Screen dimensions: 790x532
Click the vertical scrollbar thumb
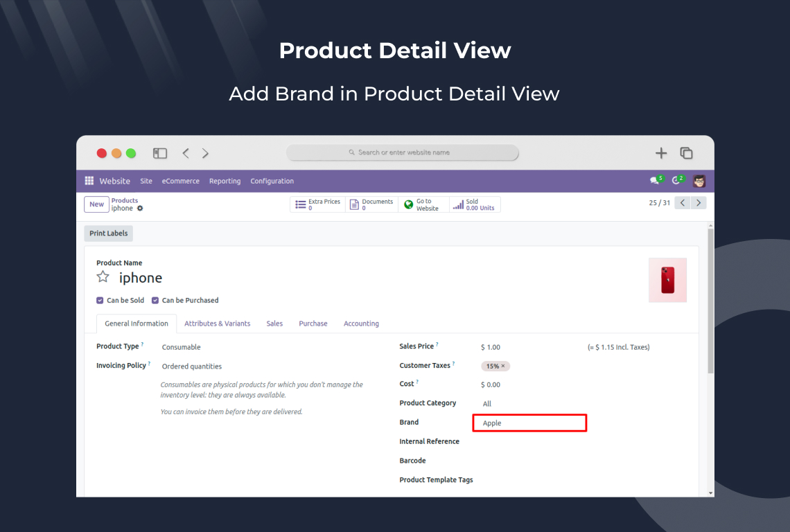[x=710, y=301]
